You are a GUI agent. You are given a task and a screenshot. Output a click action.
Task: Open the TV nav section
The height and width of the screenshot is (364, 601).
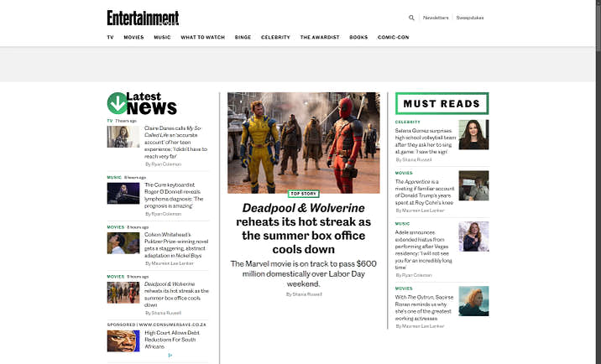coord(111,37)
